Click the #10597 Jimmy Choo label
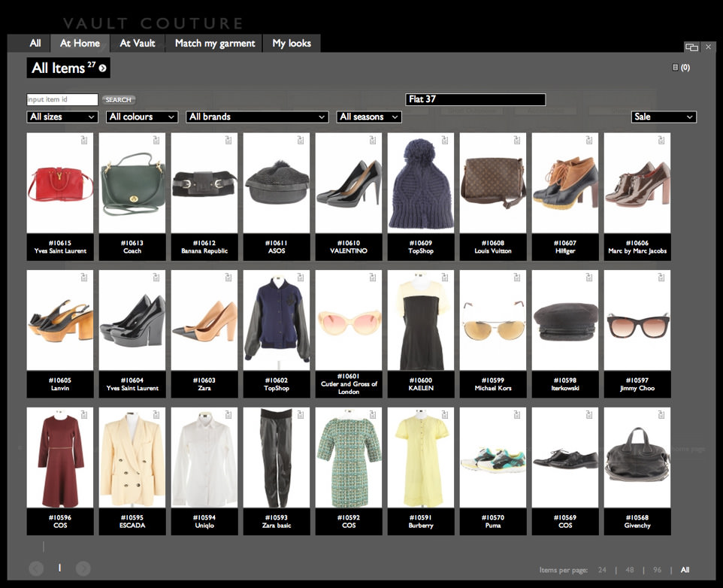Screen dimensions: 723x588 click(x=637, y=383)
